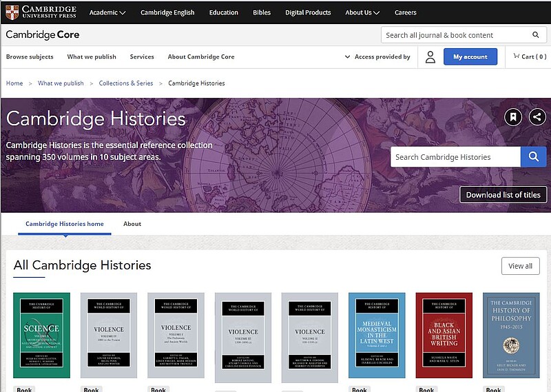This screenshot has height=392, width=551.
Task: Expand the Access provided by chevron
Action: pos(347,56)
